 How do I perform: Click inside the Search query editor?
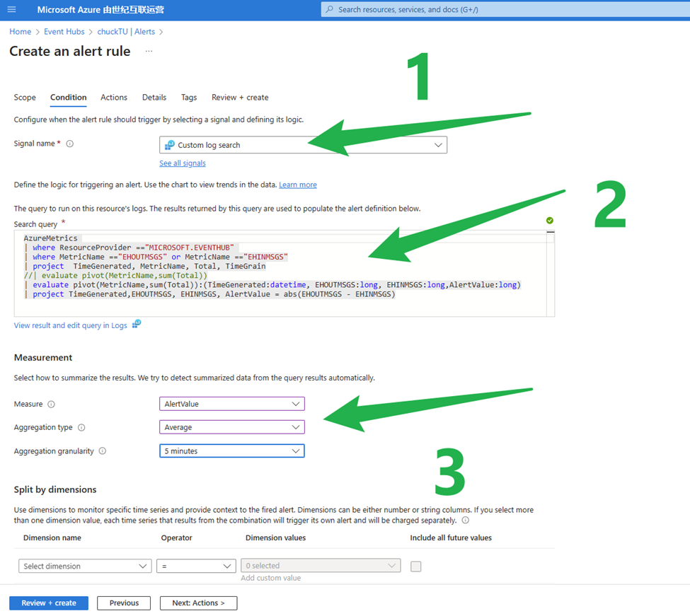[x=283, y=306]
